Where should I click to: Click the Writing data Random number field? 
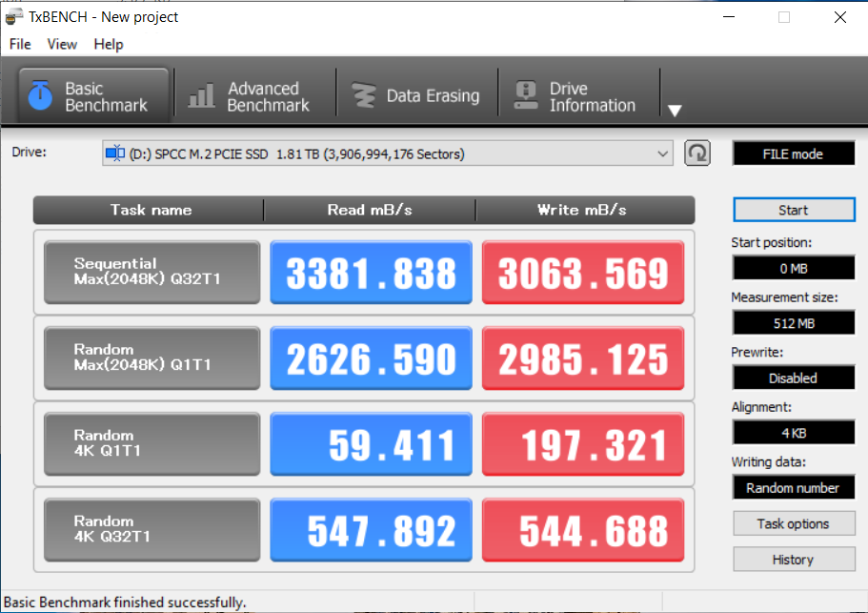793,488
